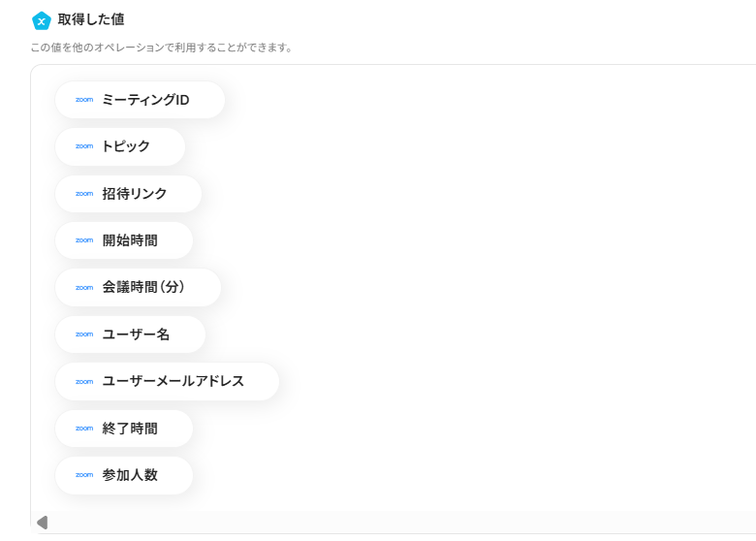
Task: Click Zoom logo beside 招待リンク
Action: pyautogui.click(x=83, y=194)
